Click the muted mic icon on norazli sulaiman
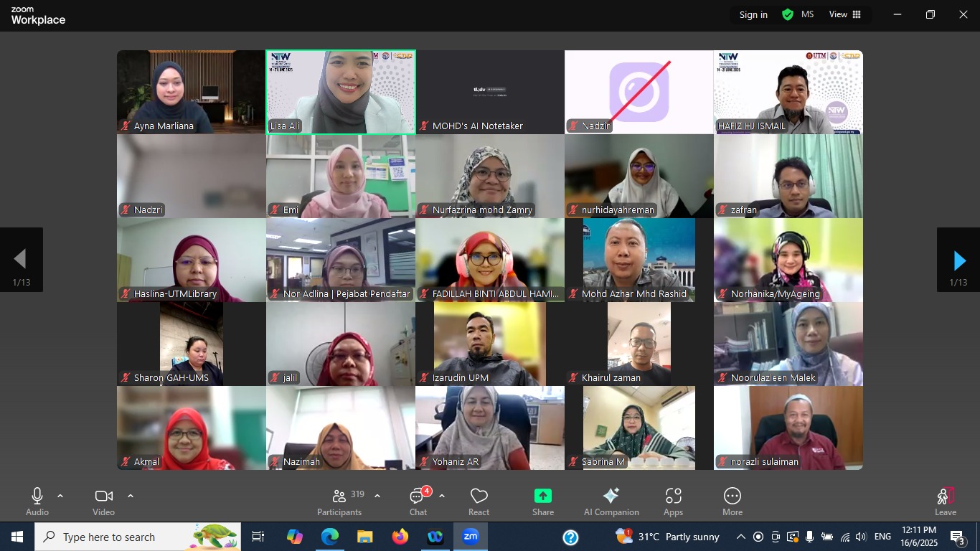 point(722,462)
